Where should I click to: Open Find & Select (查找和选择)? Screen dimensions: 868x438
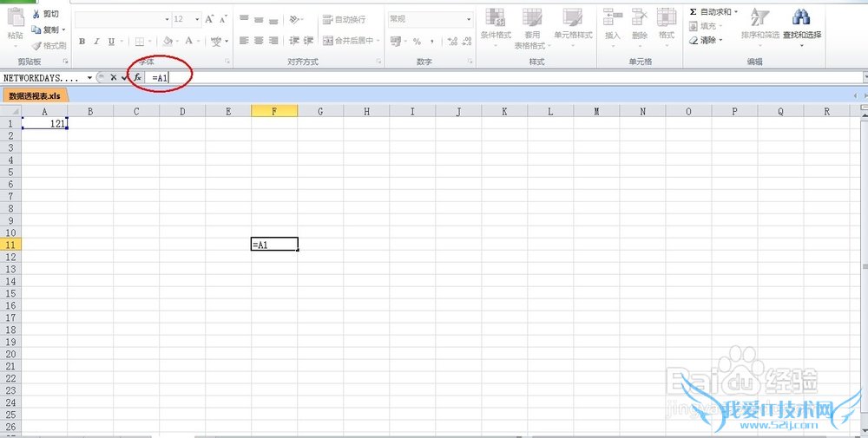pos(801,27)
